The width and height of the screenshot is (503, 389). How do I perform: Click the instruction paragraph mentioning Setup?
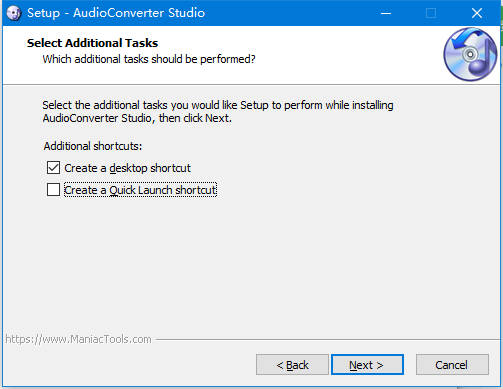(218, 111)
